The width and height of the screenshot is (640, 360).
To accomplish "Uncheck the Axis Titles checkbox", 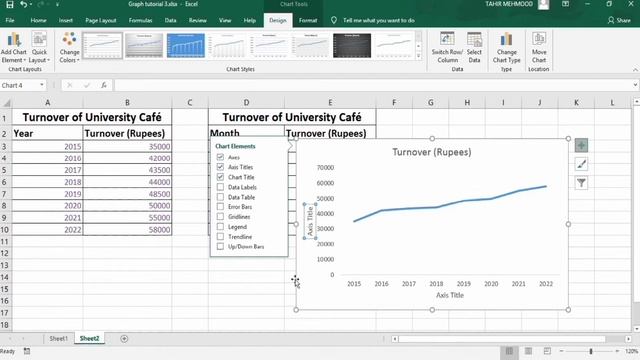I will 220,167.
